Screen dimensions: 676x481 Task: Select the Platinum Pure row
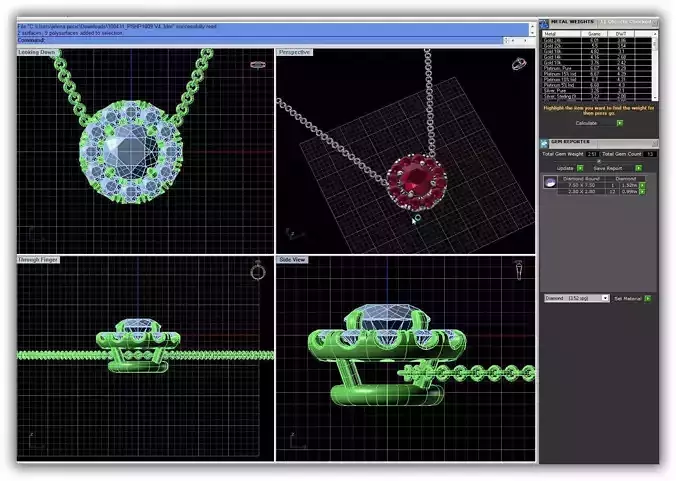(x=597, y=68)
